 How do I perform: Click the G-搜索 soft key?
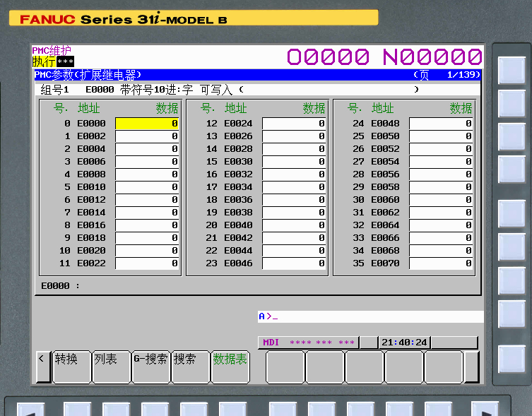pyautogui.click(x=151, y=367)
